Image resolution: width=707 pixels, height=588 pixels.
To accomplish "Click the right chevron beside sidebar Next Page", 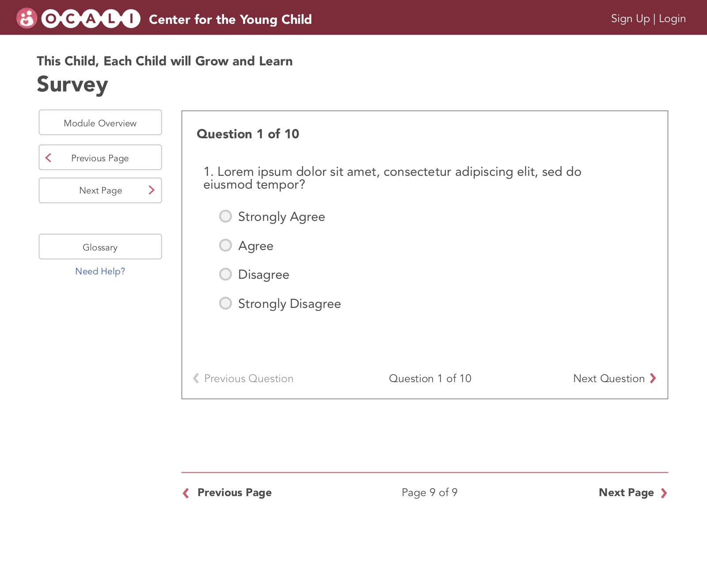I will (152, 190).
